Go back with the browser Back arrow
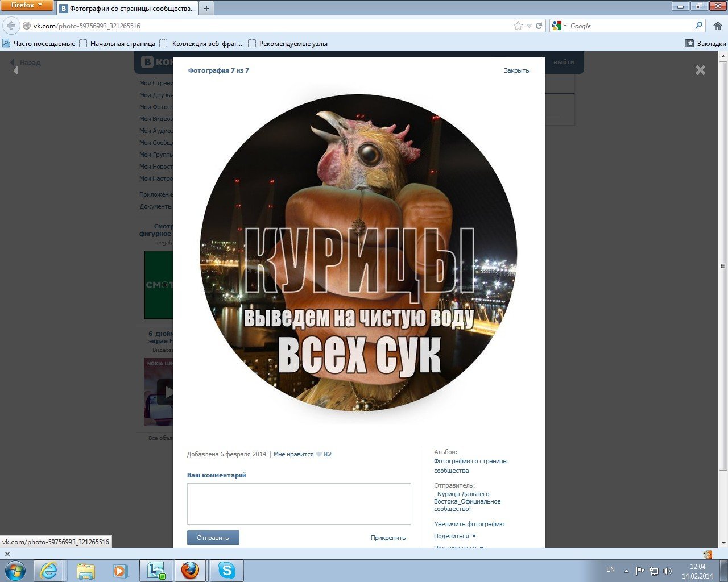This screenshot has width=728, height=582. (11, 26)
